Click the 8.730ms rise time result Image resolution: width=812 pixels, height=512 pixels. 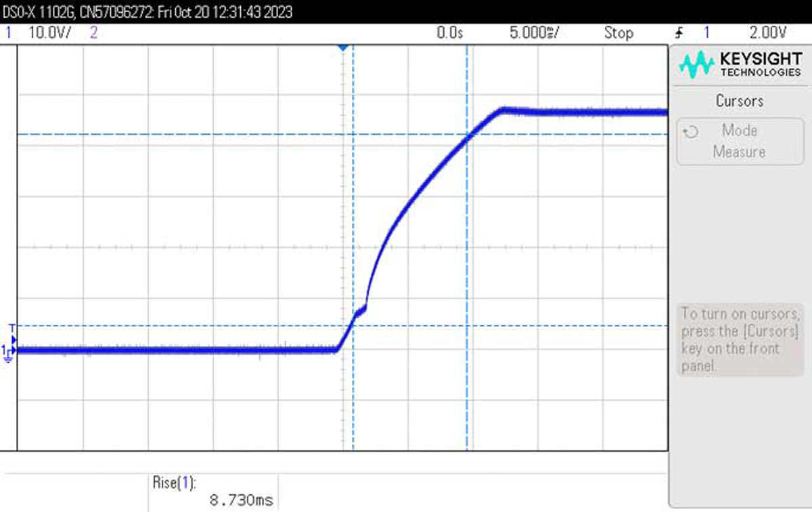[x=242, y=500]
